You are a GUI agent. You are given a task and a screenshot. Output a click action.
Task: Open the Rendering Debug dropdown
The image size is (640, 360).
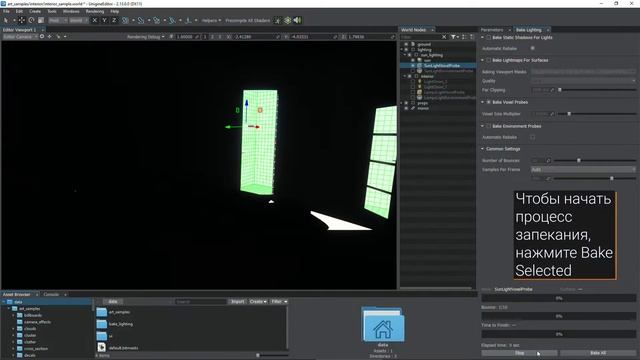click(146, 37)
